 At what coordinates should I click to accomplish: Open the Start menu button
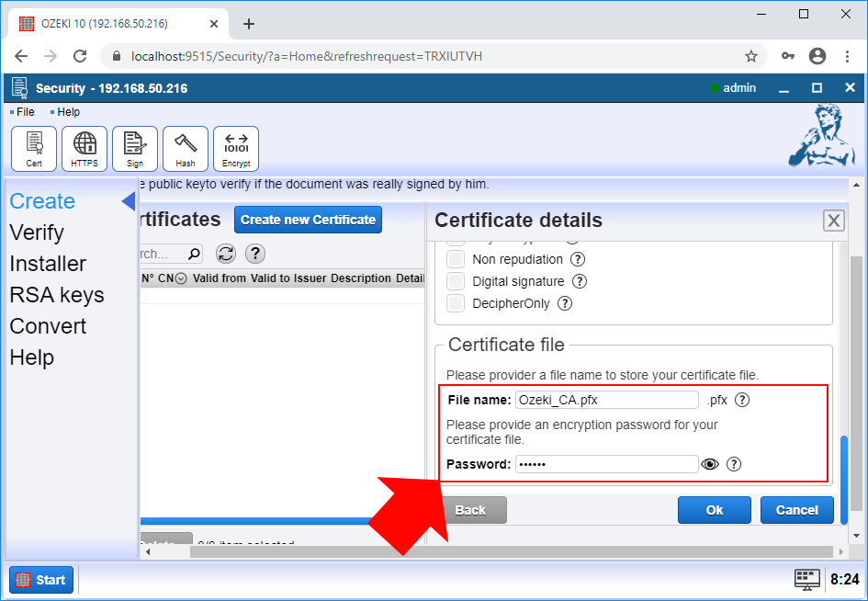coord(41,580)
